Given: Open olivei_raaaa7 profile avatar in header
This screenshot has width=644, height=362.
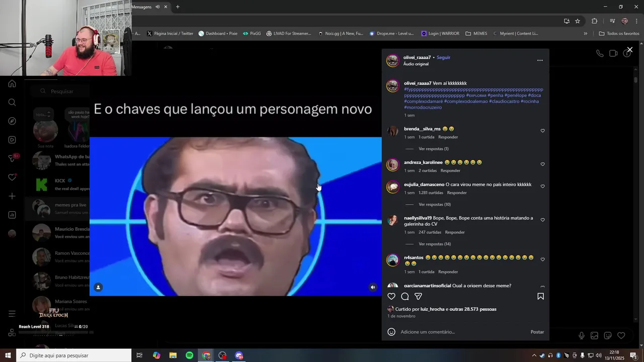Looking at the screenshot, I should click(392, 61).
